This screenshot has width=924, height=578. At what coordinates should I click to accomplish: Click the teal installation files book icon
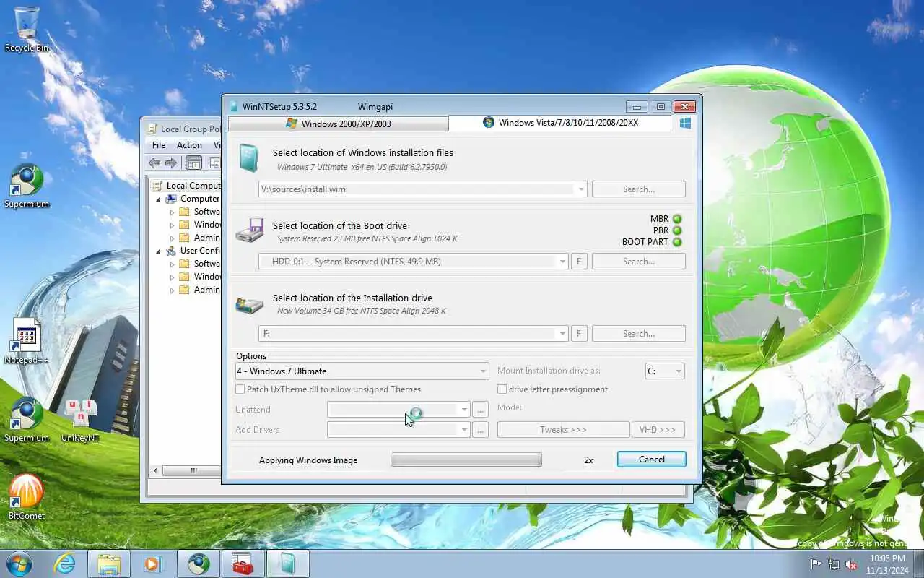248,158
